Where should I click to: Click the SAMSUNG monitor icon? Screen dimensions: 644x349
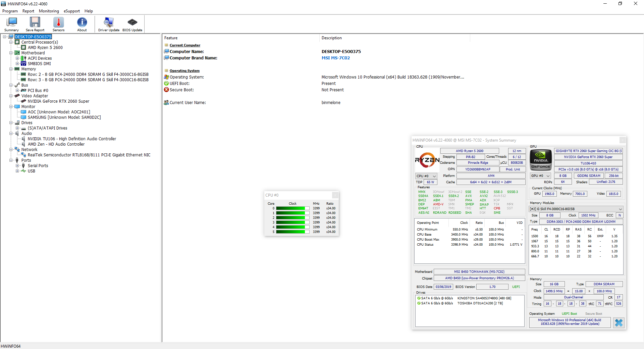point(23,117)
